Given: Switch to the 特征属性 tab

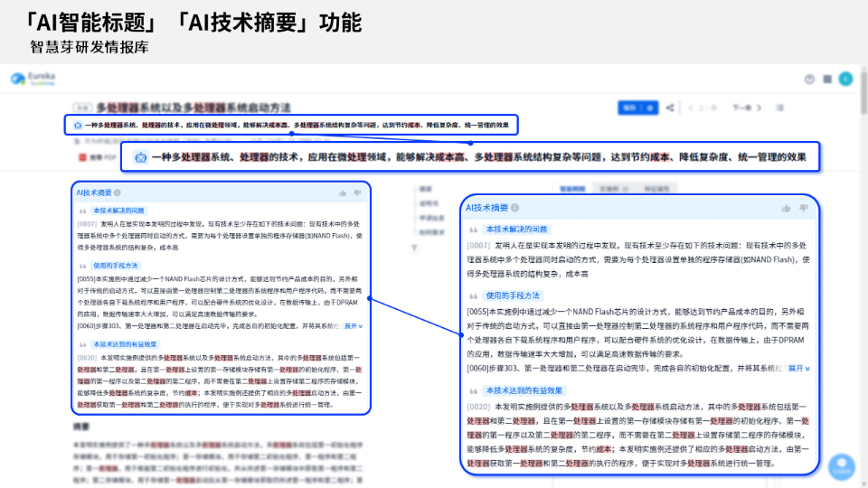Looking at the screenshot, I should [656, 189].
